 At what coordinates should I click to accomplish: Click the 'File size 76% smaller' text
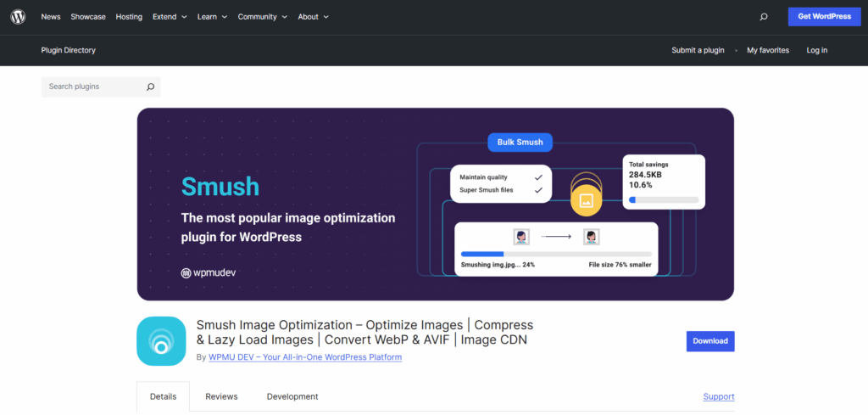(620, 266)
